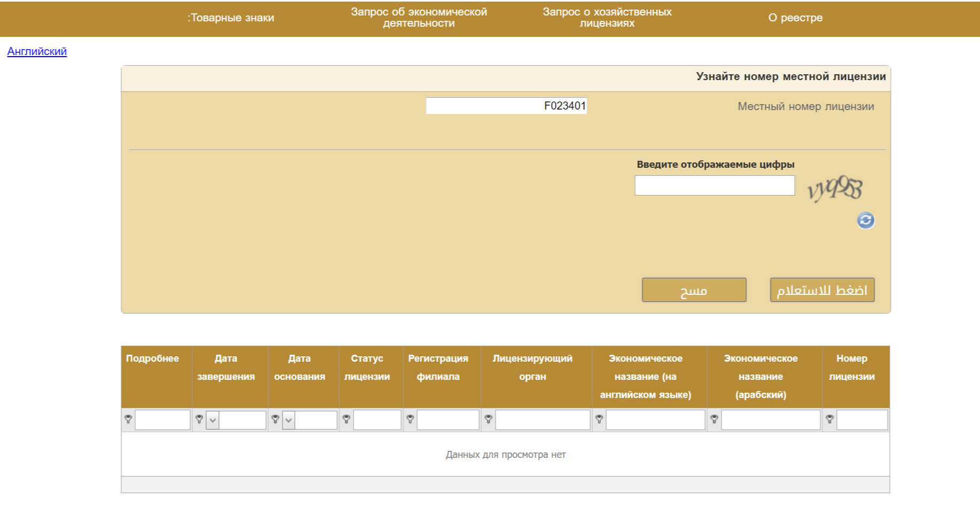This screenshot has height=507, width=980.
Task: Click filter icon in Статус лицензии column
Action: pyautogui.click(x=346, y=419)
